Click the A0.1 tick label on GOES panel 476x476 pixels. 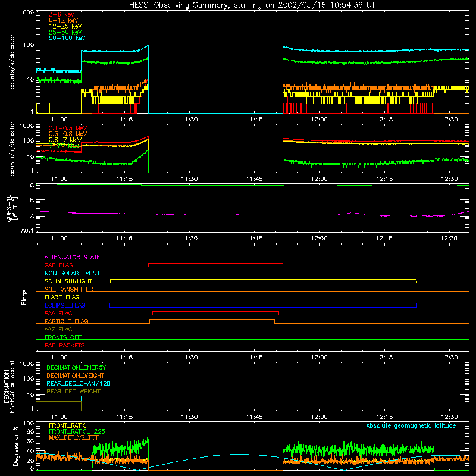click(x=27, y=230)
